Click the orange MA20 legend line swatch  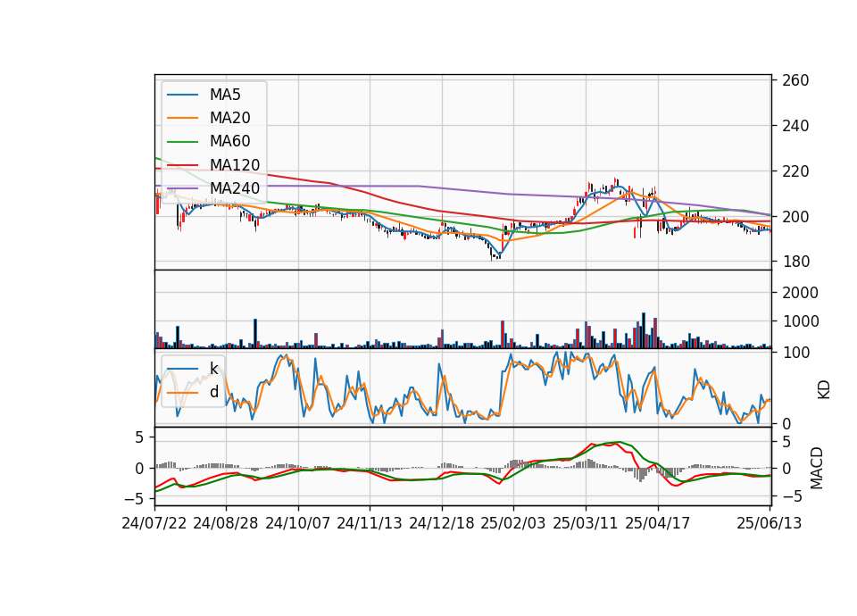[x=182, y=118]
